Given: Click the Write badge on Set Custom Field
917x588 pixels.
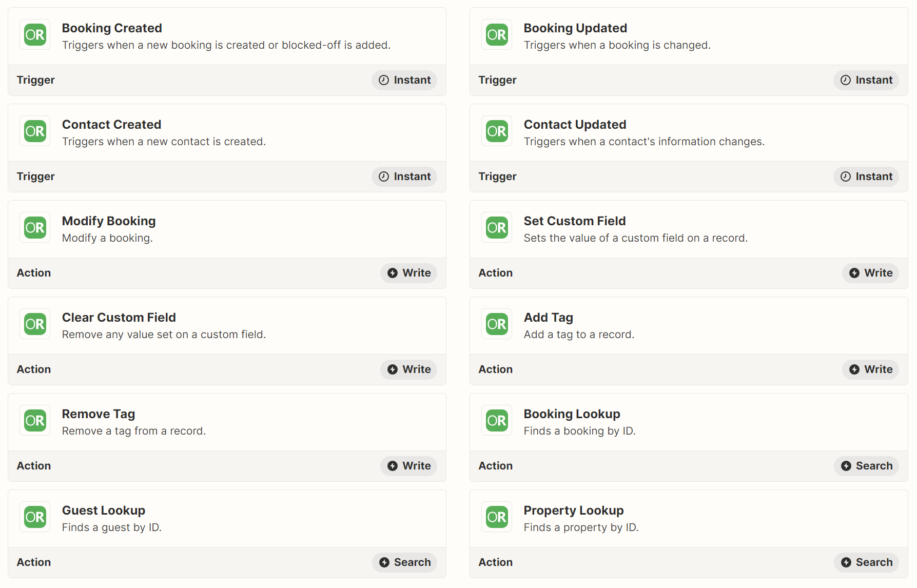Looking at the screenshot, I should pos(870,273).
